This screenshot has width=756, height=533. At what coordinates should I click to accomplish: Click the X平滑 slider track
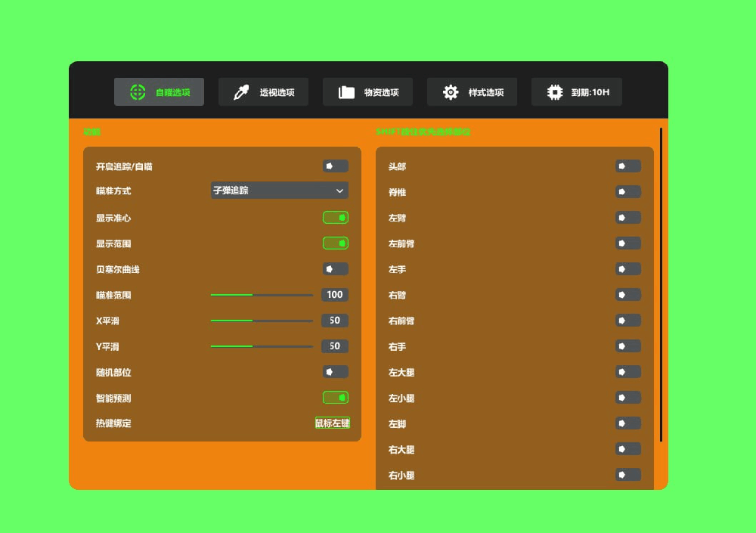click(262, 321)
